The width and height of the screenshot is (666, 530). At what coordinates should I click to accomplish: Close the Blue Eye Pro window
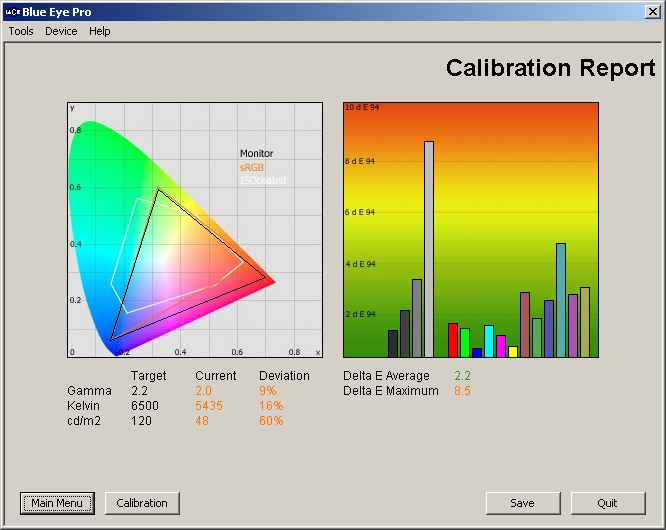tap(652, 11)
